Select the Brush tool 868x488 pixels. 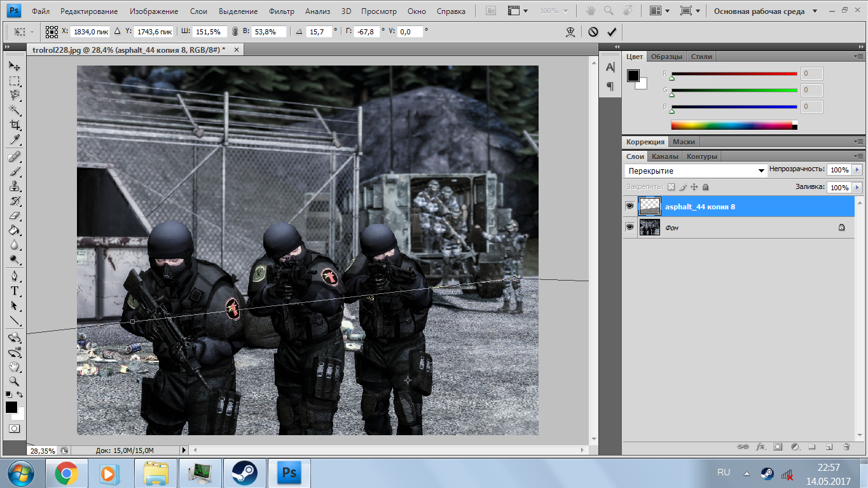[14, 172]
